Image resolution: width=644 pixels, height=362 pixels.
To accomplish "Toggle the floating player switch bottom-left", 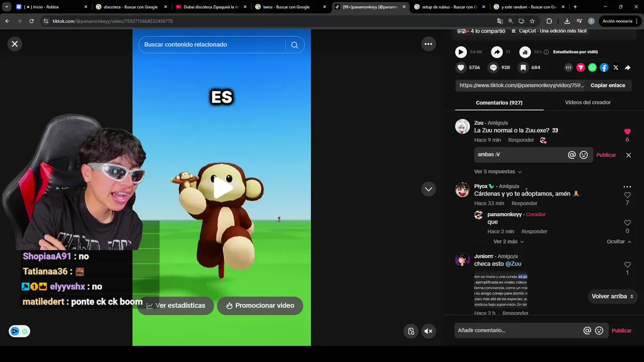I will 19,331.
